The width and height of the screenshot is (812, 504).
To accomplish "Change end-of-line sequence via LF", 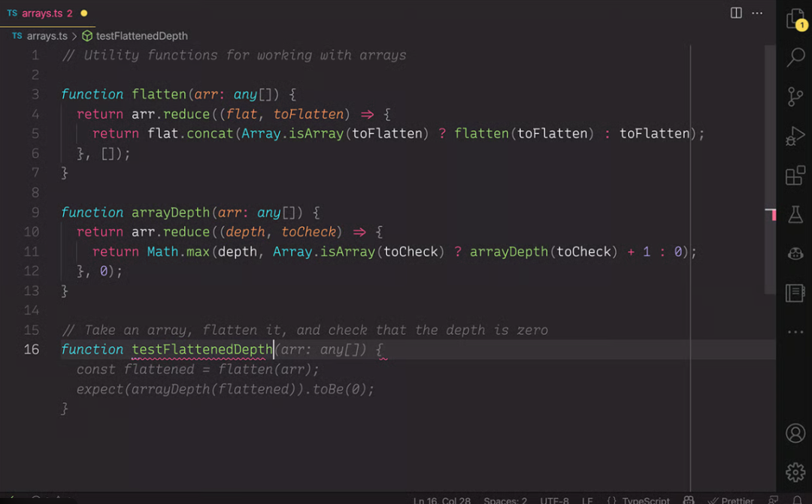I will click(587, 500).
